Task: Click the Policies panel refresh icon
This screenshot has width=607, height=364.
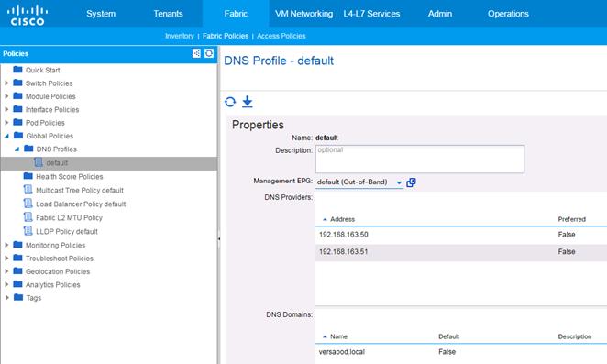Action: 209,53
